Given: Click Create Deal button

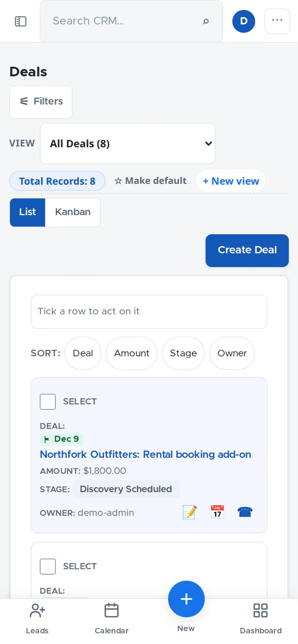Looking at the screenshot, I should coord(247,250).
